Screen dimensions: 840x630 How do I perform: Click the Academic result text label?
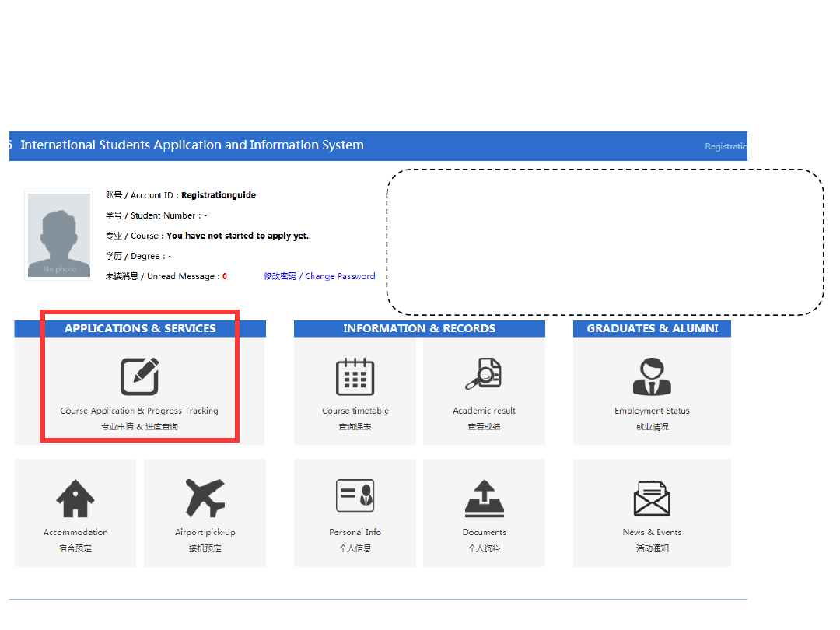(x=484, y=411)
